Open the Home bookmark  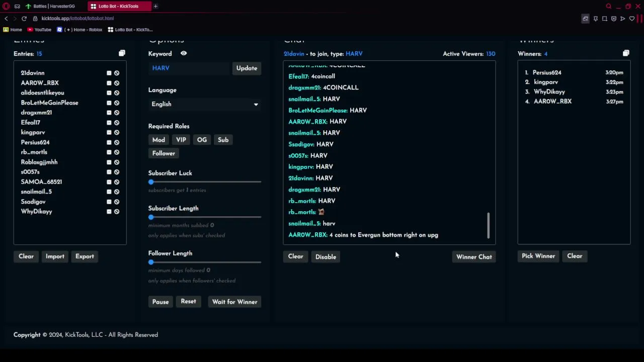click(x=13, y=30)
